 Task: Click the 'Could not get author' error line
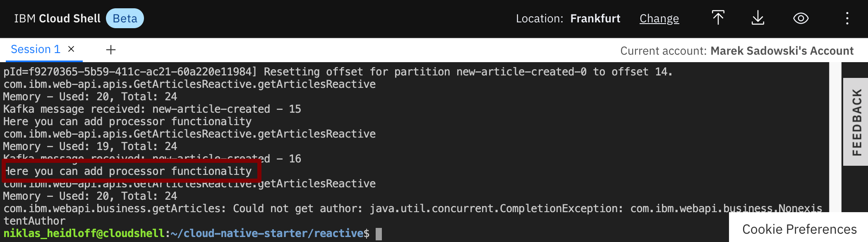[413, 214]
